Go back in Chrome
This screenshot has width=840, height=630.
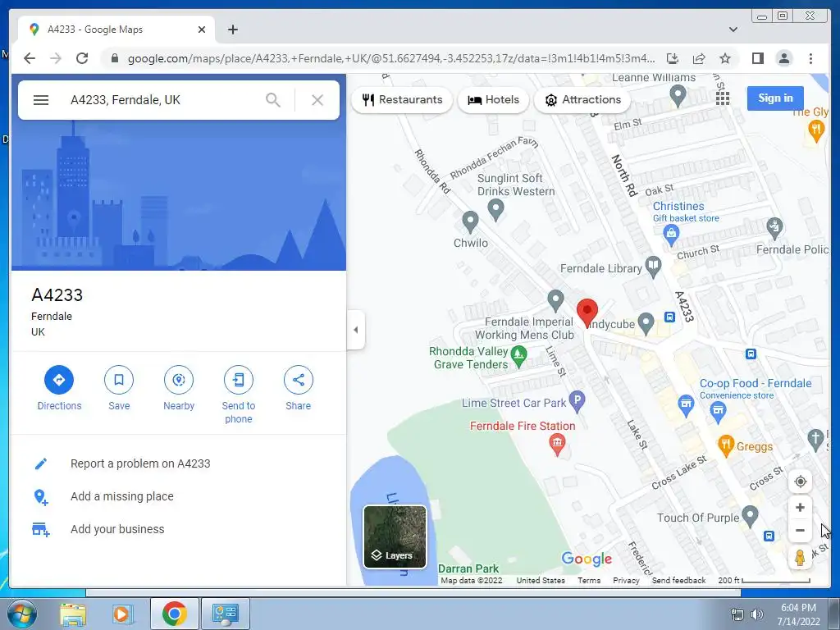[30, 58]
